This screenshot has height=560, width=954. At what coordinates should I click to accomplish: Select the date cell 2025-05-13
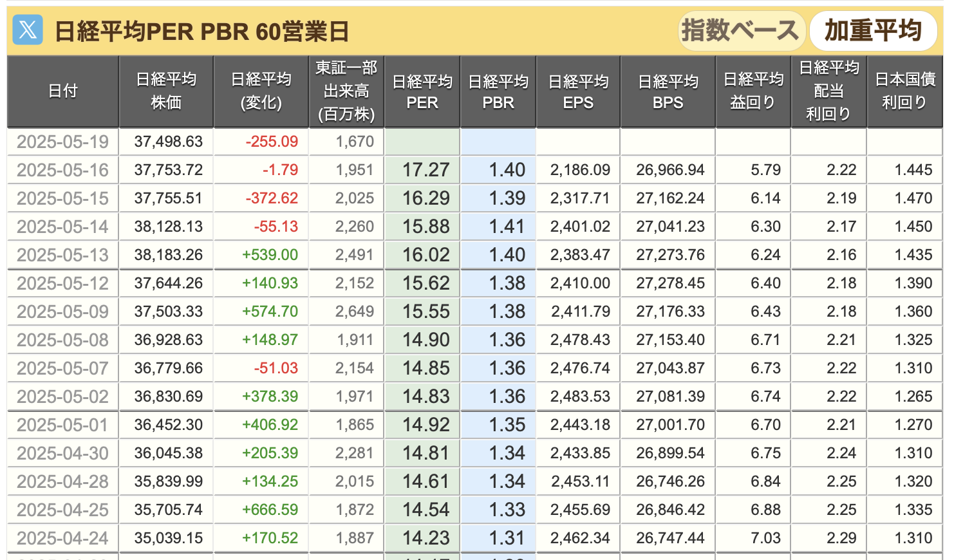coord(63,255)
